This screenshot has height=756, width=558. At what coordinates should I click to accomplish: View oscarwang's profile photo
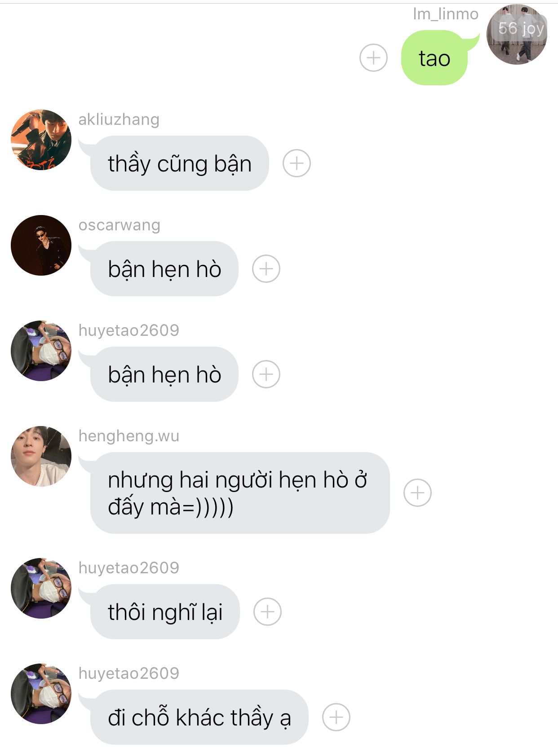[41, 246]
